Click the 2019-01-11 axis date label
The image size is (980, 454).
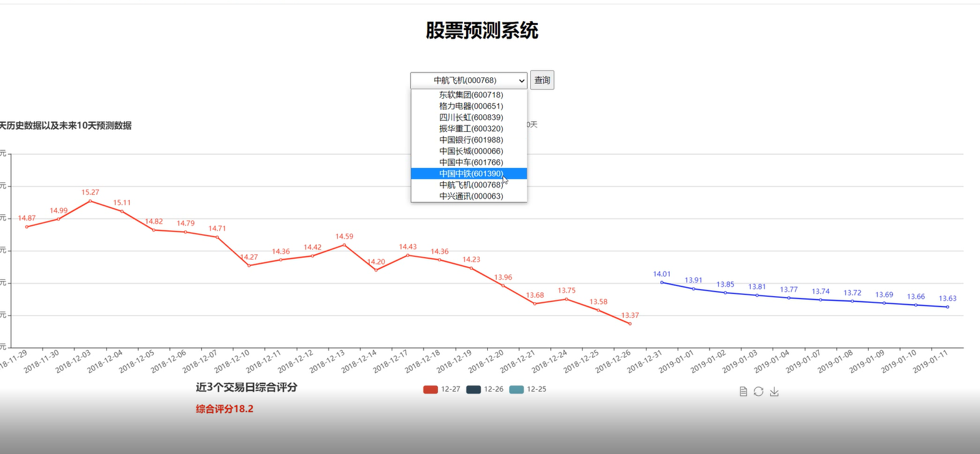(x=931, y=362)
